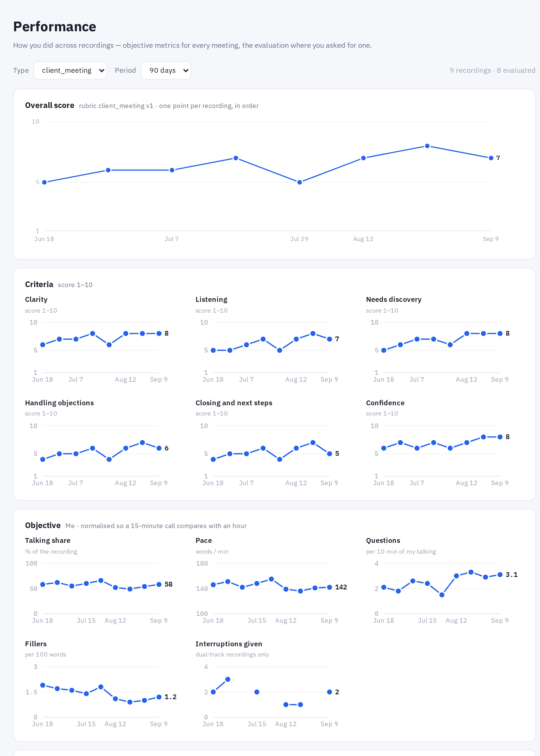Image resolution: width=540 pixels, height=756 pixels.
Task: Click the Pace chart title
Action: pyautogui.click(x=203, y=540)
